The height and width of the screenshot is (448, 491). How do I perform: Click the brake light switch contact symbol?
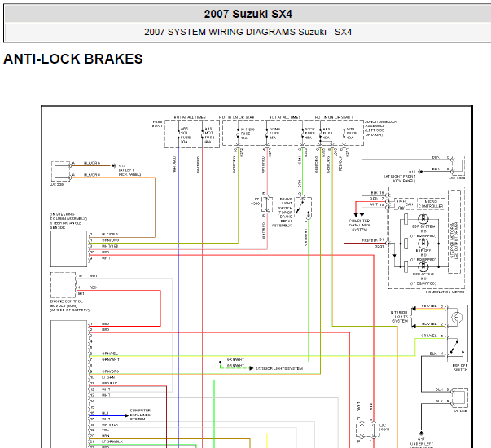pyautogui.click(x=303, y=207)
